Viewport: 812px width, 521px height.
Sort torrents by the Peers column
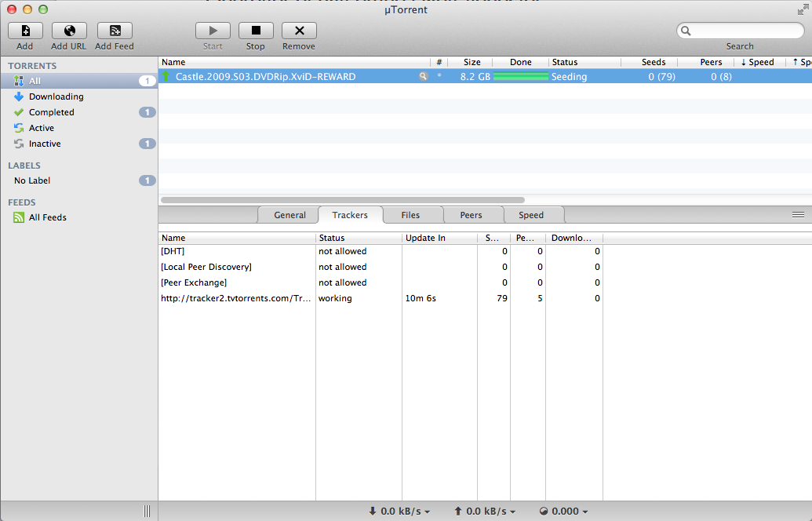706,62
